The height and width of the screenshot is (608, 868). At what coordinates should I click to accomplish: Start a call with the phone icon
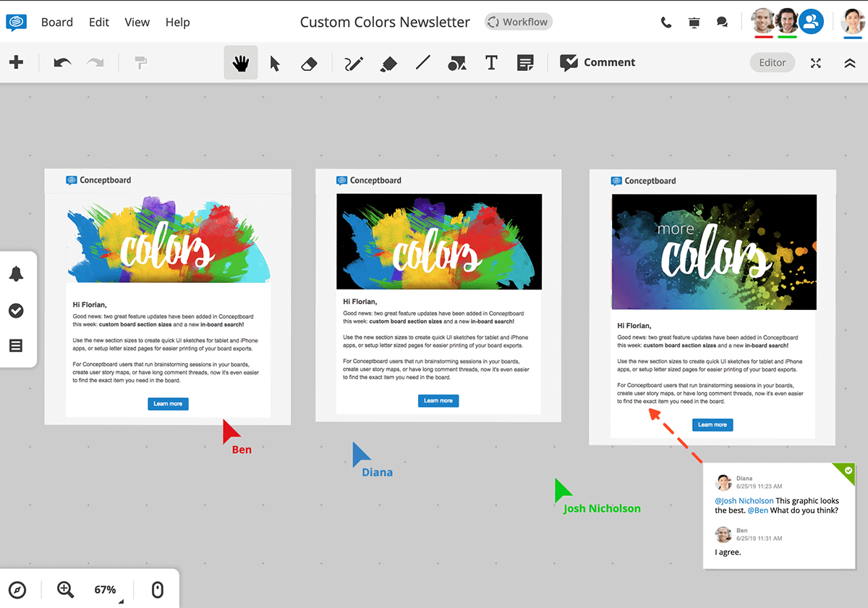coord(666,22)
